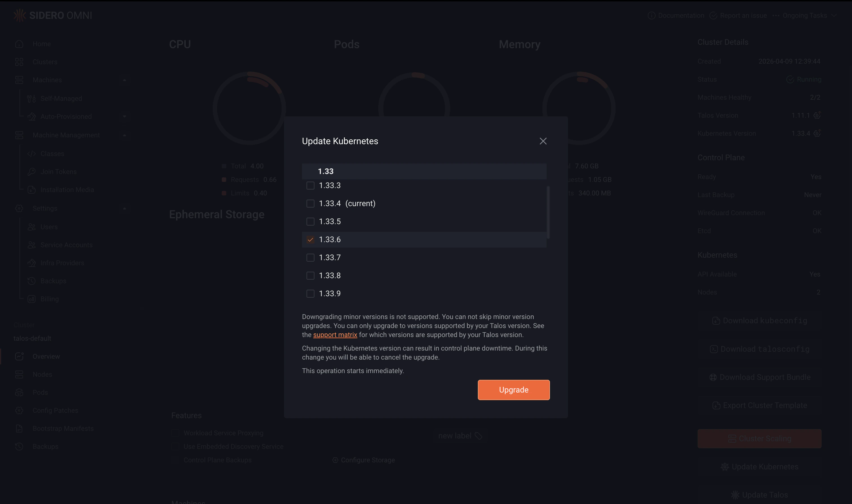Click the cluster Overview icon
This screenshot has height=504, width=852.
pos(19,356)
